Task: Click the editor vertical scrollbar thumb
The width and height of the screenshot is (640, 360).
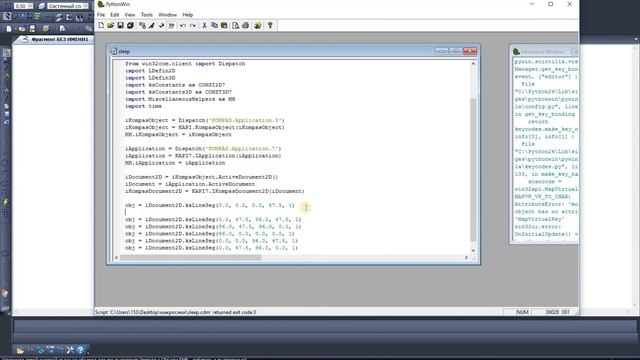Action: click(x=473, y=169)
